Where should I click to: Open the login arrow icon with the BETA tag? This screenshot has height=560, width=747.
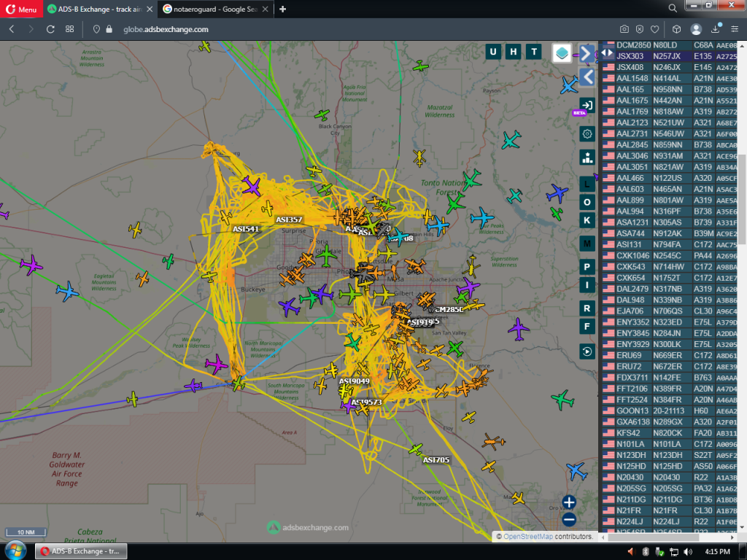click(587, 105)
